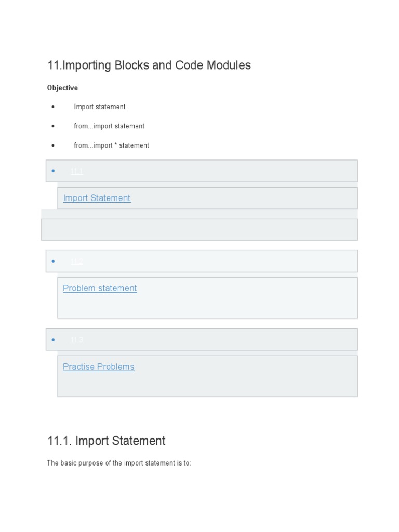Screen dimensions: 399x532
Task: Click the empty gray box under Import Statement
Action: 199,230
